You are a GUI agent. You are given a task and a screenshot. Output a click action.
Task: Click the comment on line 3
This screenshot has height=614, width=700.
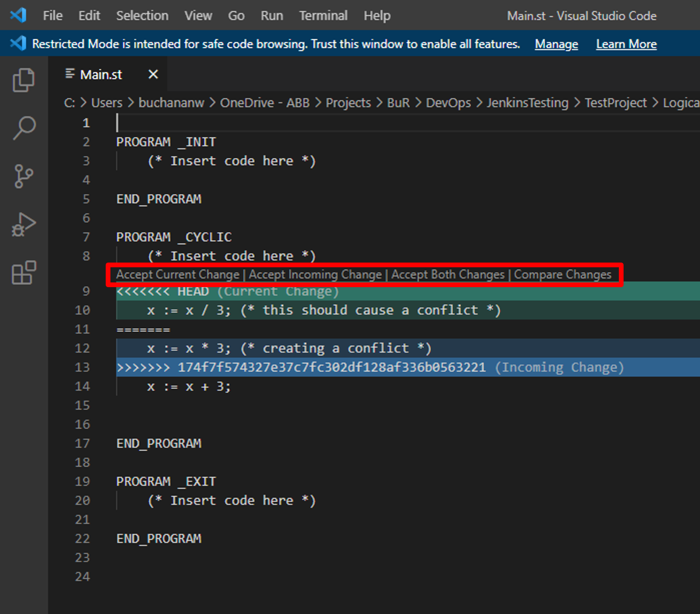click(x=232, y=161)
